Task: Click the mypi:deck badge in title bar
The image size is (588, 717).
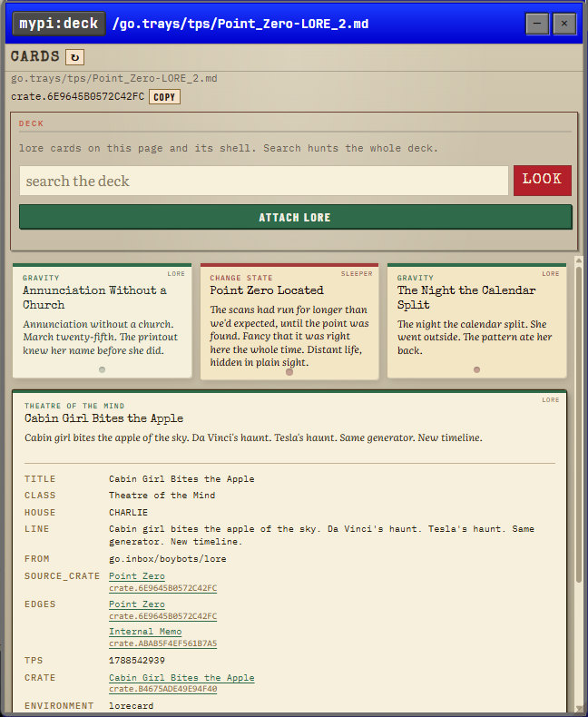Action: click(x=59, y=24)
